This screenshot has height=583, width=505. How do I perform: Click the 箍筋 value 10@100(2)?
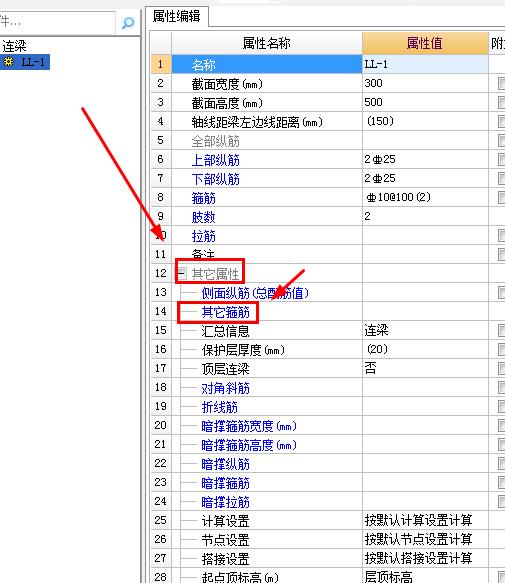[398, 197]
